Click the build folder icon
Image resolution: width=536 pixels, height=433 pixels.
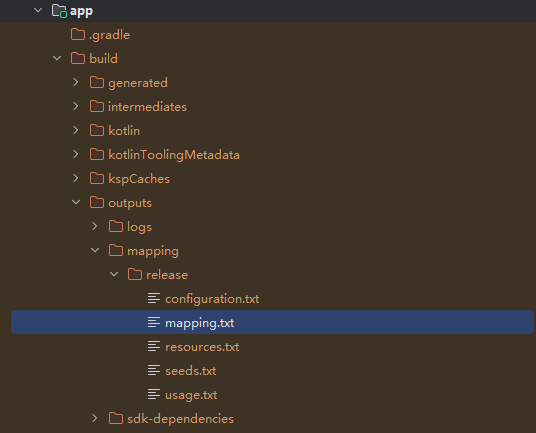[78, 58]
